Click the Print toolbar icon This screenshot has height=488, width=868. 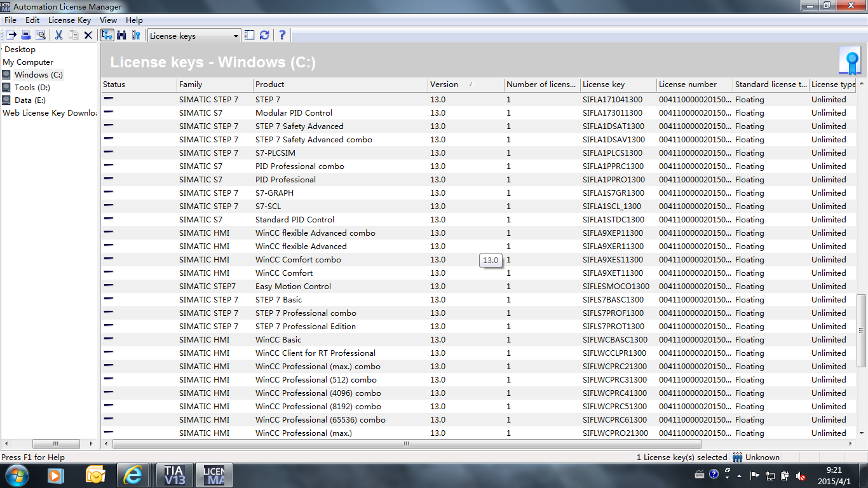tap(26, 36)
